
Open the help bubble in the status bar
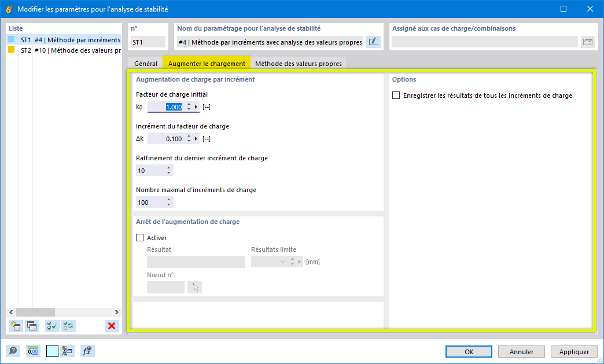13,351
